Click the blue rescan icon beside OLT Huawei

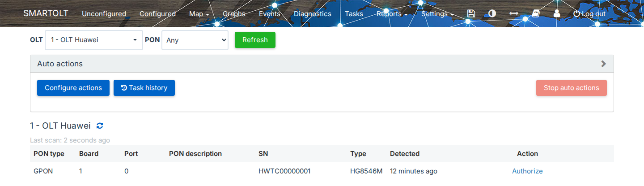100,125
